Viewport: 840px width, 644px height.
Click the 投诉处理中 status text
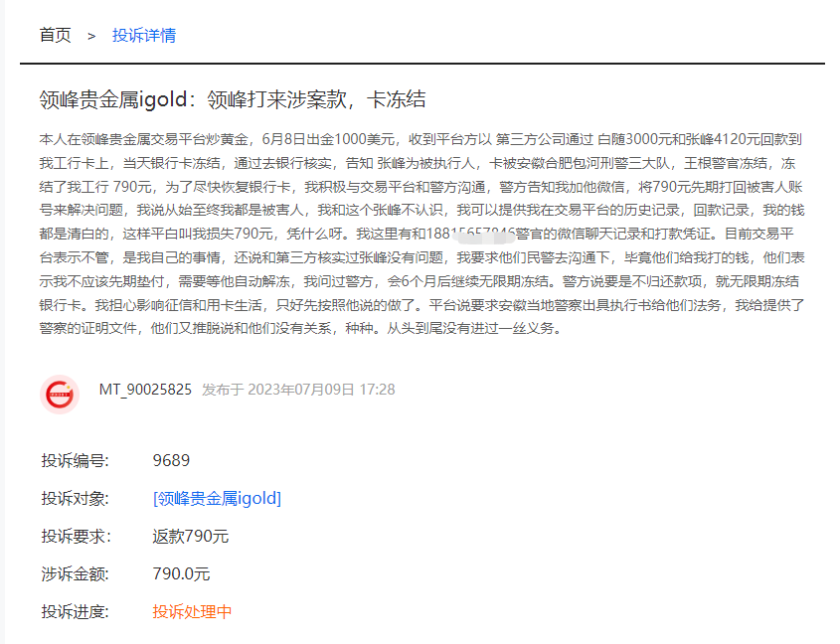coord(191,612)
